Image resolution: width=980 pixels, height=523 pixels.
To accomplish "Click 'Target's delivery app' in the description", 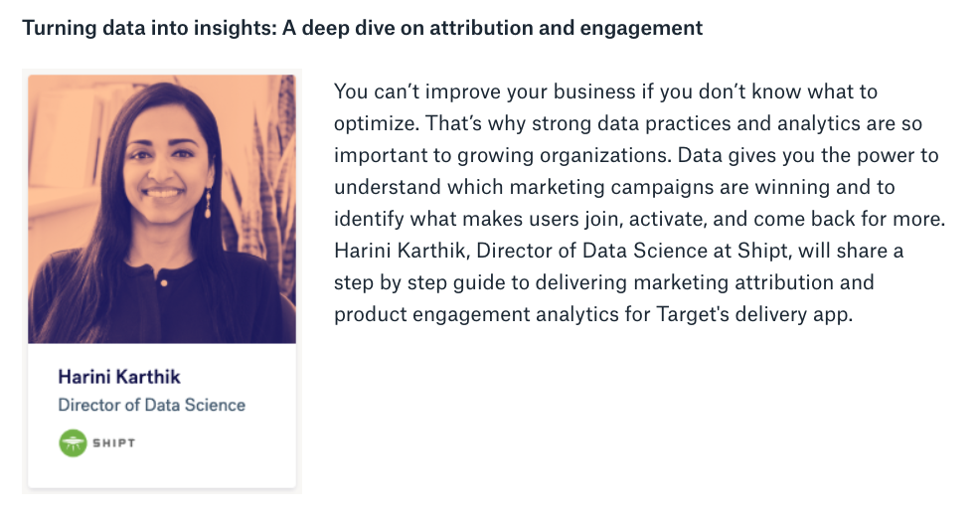I will [x=753, y=314].
